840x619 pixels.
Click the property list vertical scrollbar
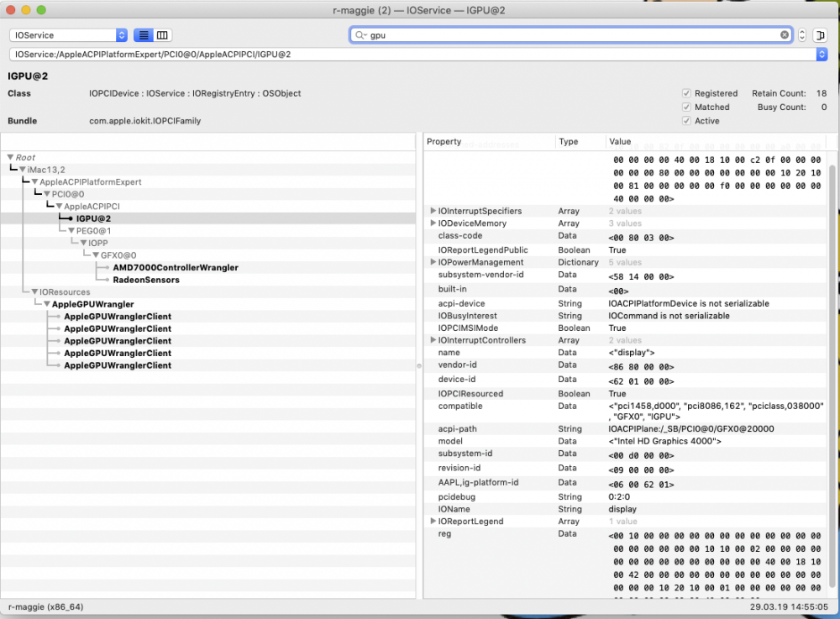[832, 375]
